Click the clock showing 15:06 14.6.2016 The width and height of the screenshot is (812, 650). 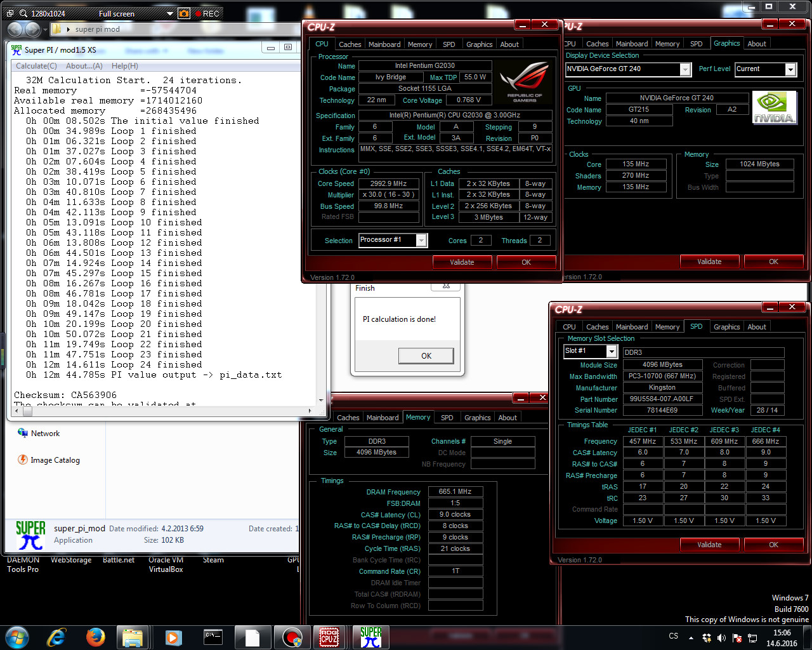(782, 638)
